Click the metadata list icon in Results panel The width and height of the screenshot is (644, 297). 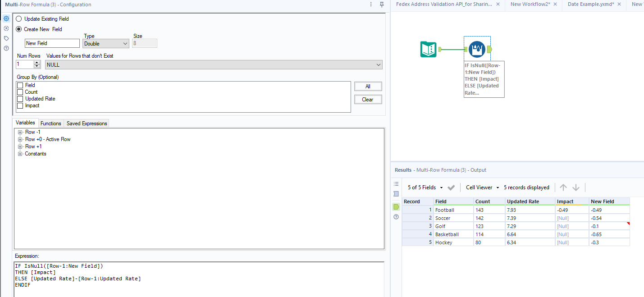[396, 184]
